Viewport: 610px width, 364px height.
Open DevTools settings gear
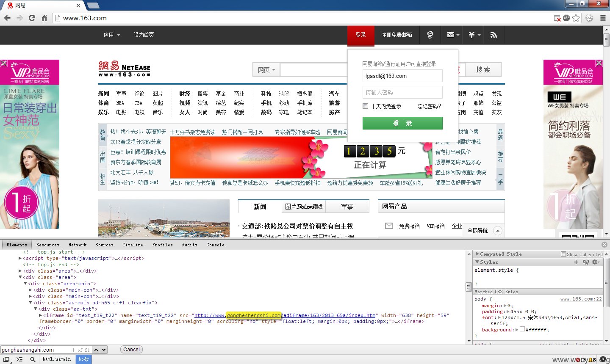click(603, 359)
